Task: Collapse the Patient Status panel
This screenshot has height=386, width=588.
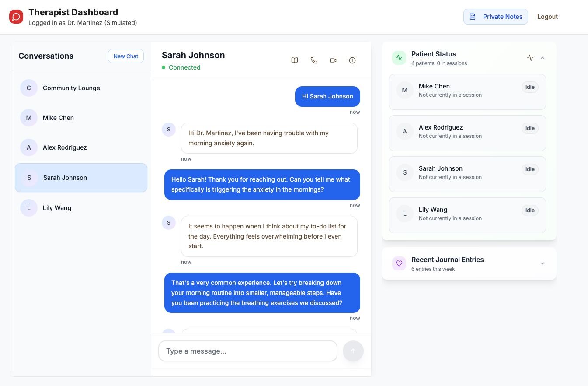Action: [543, 58]
